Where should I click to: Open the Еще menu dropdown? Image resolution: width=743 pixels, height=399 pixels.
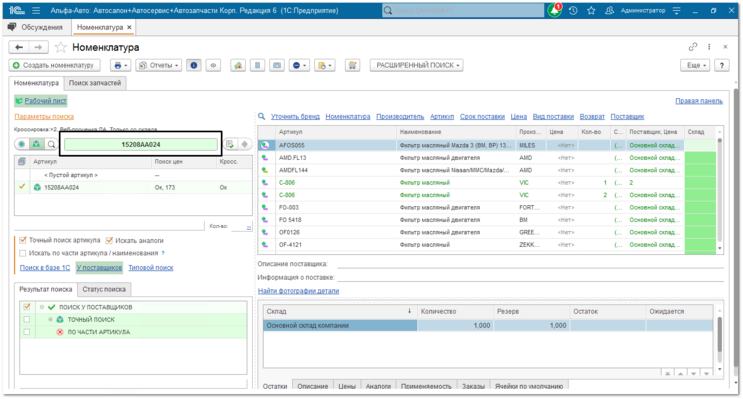click(695, 65)
